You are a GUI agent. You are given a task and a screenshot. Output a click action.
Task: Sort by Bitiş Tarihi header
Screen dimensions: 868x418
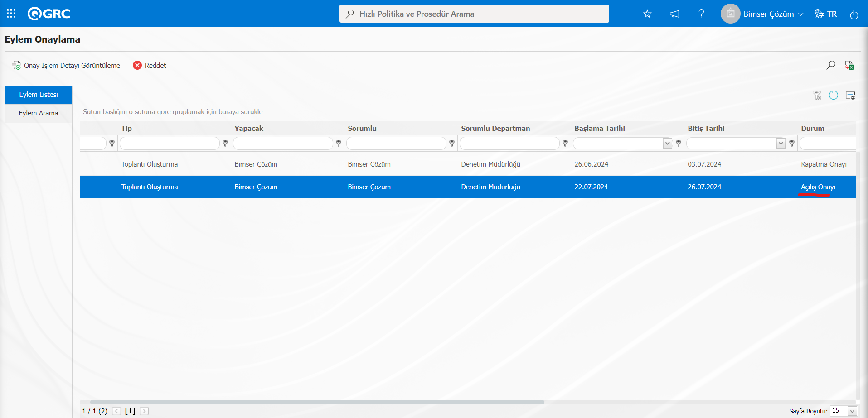(706, 129)
